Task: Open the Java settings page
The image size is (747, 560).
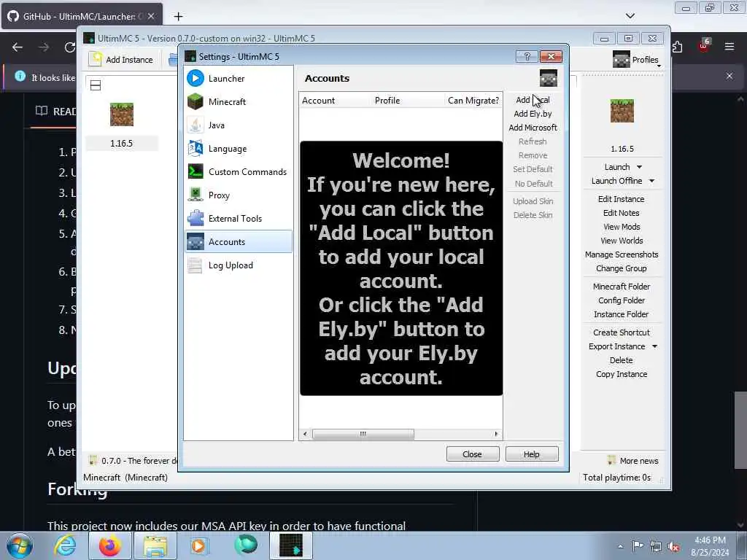Action: (239, 125)
